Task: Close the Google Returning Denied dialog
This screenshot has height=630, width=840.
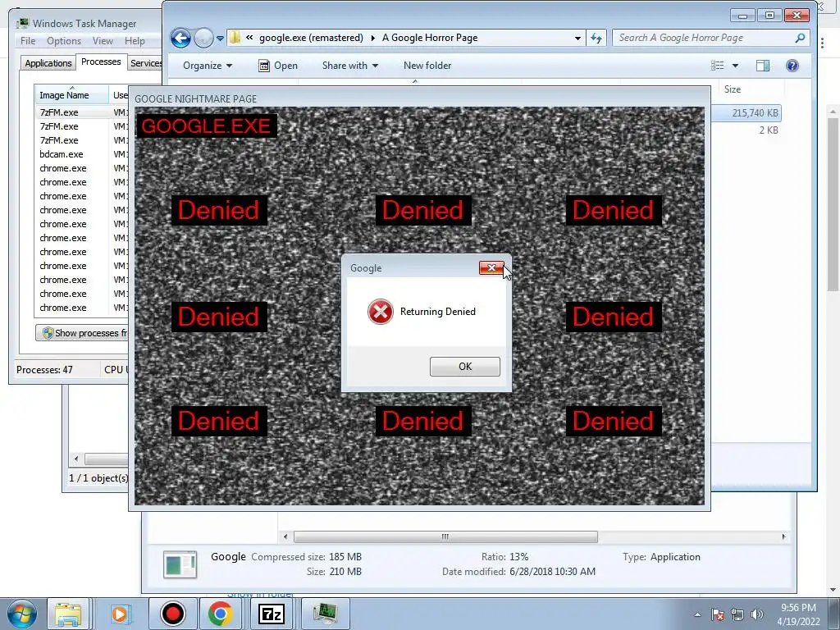Action: [x=491, y=268]
